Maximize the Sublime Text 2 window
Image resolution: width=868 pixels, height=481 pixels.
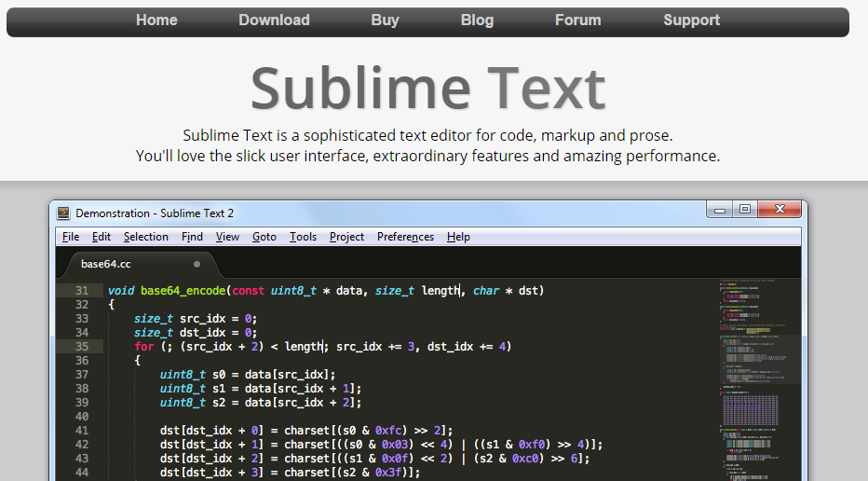[745, 210]
